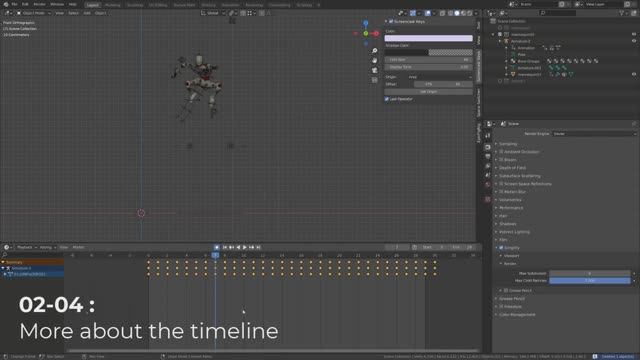Toggle the camera view icon
The height and width of the screenshot is (360, 640).
tap(375, 70)
